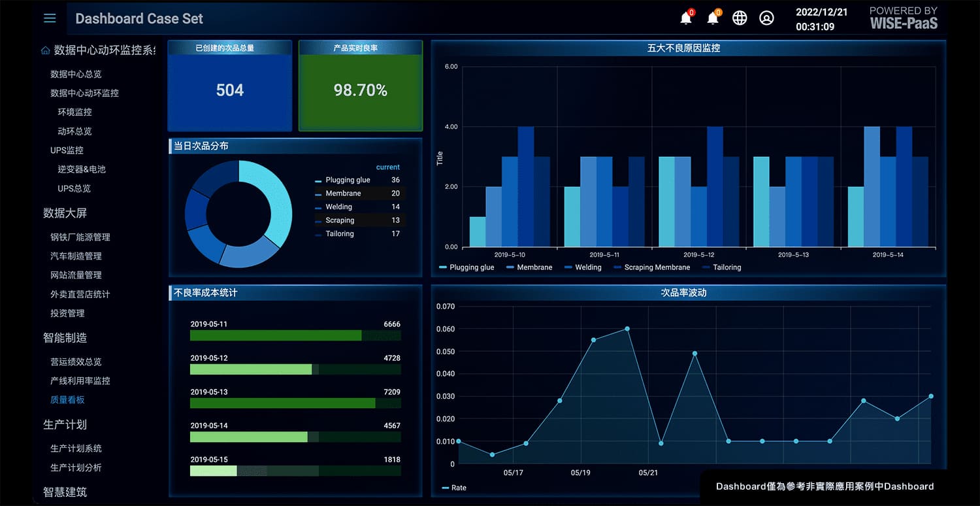The image size is (980, 506).
Task: Open 网站流量管理 dashboard
Action: [x=76, y=275]
